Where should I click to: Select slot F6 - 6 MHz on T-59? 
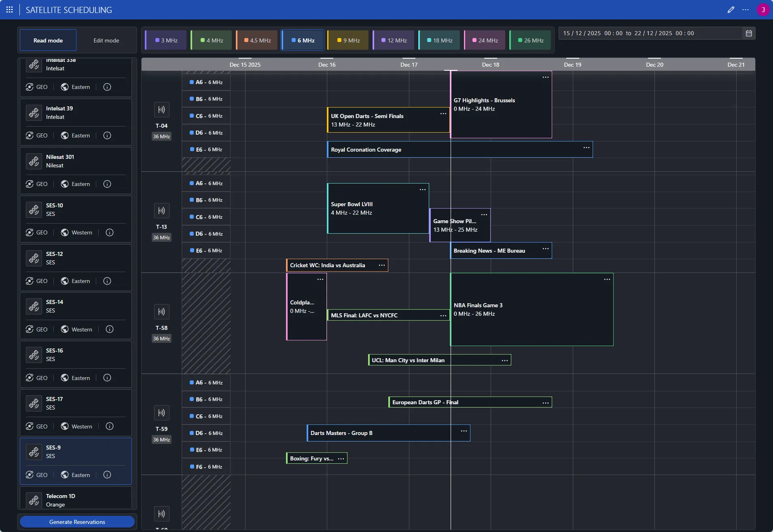(x=206, y=467)
